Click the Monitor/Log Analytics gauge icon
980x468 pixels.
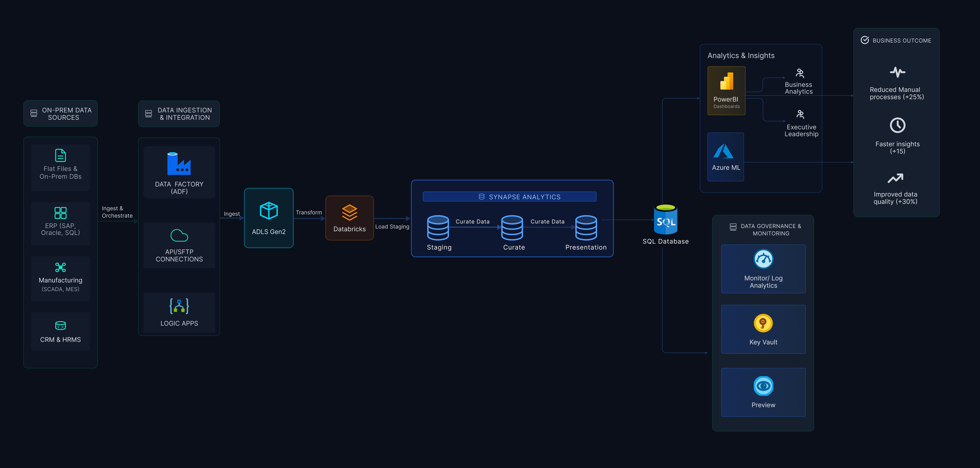763,259
